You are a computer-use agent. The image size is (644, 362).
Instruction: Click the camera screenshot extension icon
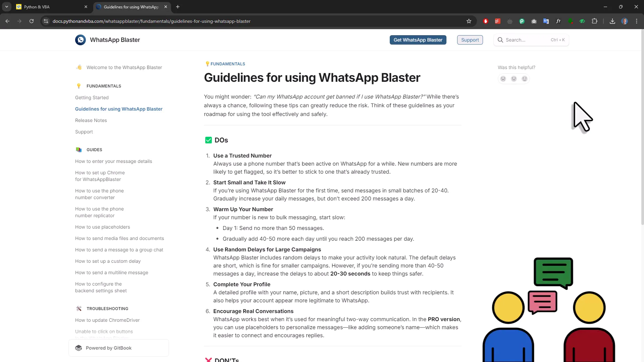tap(534, 21)
